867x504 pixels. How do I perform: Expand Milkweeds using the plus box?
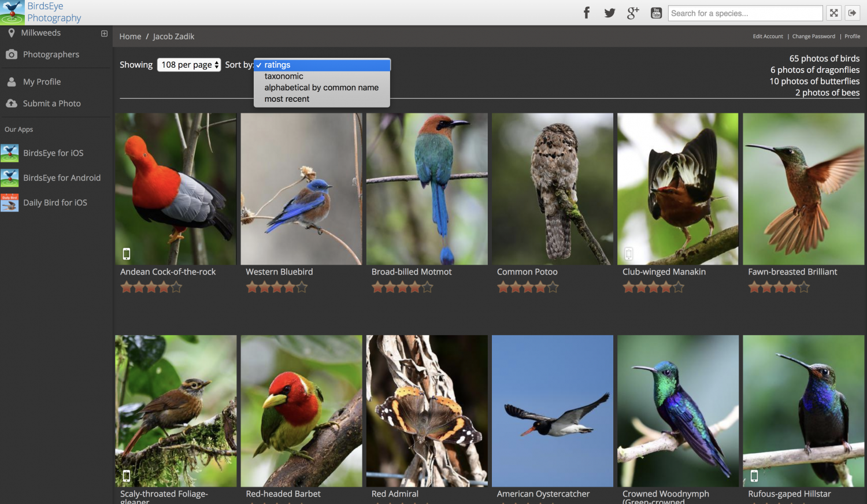[104, 33]
